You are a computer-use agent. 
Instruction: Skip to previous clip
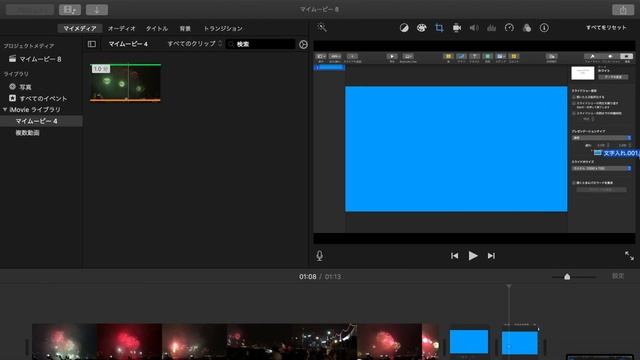tap(454, 256)
